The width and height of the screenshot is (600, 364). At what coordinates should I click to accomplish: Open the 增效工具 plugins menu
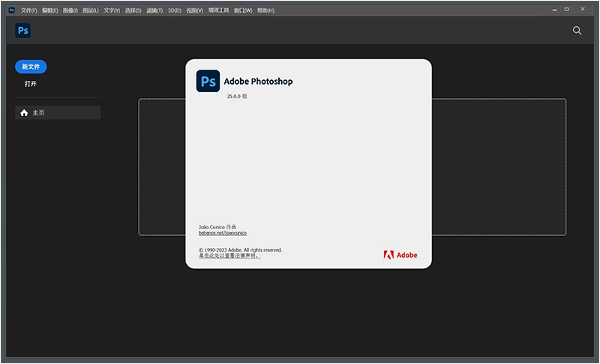coord(218,10)
